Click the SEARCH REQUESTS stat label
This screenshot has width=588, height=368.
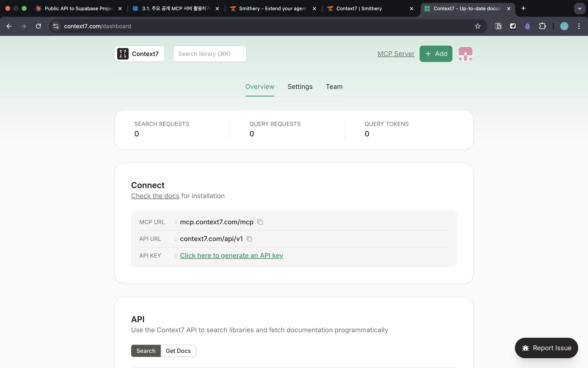161,124
